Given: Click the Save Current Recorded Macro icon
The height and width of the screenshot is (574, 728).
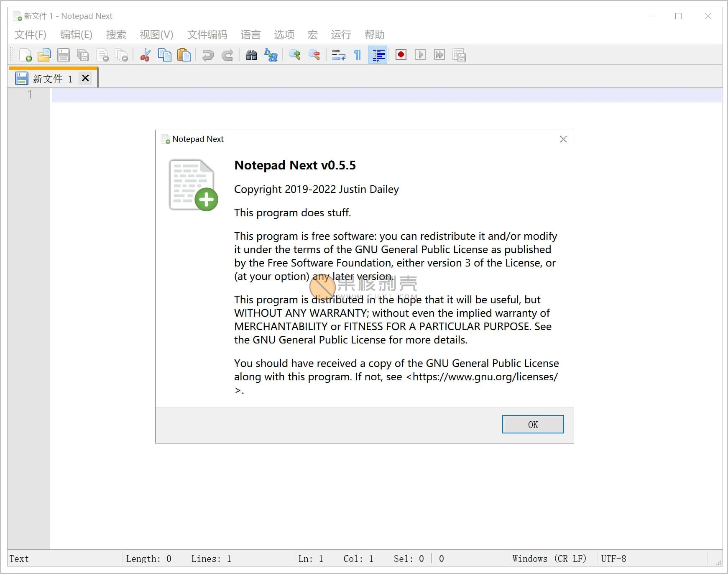Looking at the screenshot, I should [459, 55].
